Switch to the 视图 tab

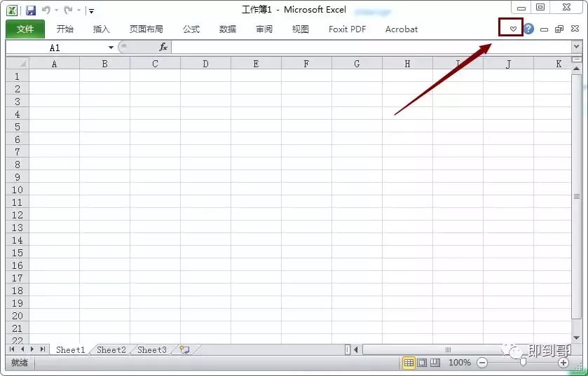point(301,29)
